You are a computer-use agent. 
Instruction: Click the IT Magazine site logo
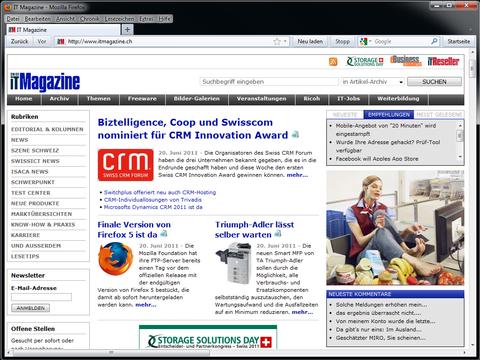(x=45, y=82)
